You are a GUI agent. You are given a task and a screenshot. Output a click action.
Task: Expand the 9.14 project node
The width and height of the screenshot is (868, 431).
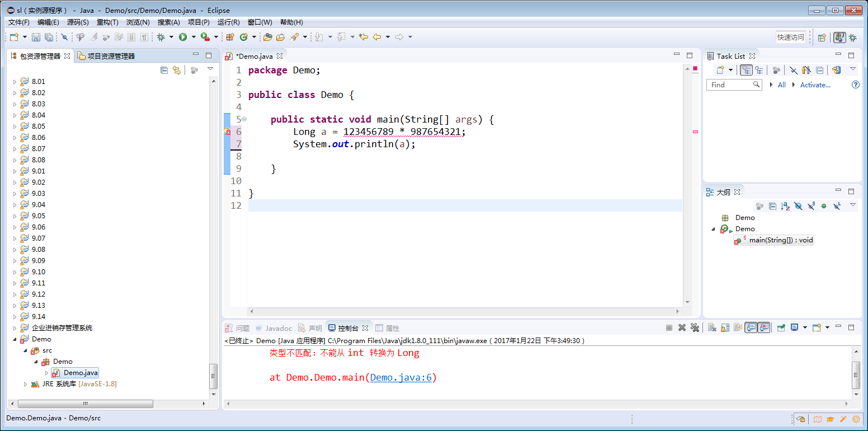pos(15,317)
